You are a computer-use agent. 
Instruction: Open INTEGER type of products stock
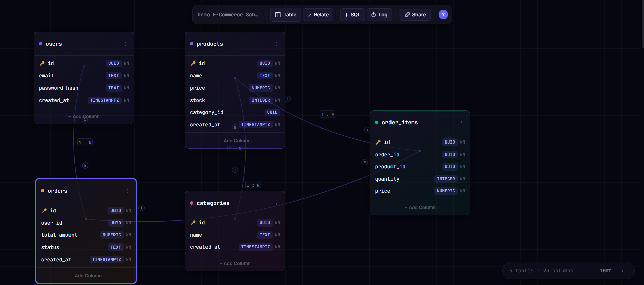point(261,100)
